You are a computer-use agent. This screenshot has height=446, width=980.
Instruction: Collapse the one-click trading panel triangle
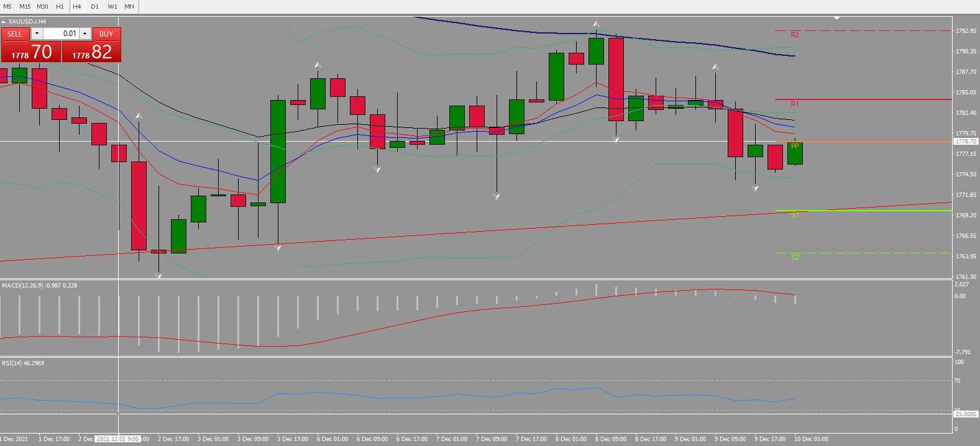[x=3, y=22]
